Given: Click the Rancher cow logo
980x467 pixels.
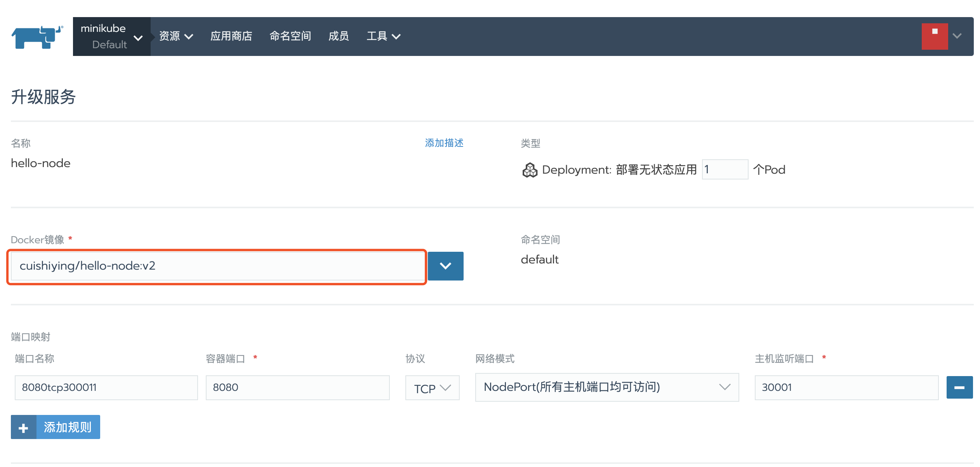Looking at the screenshot, I should [x=37, y=37].
